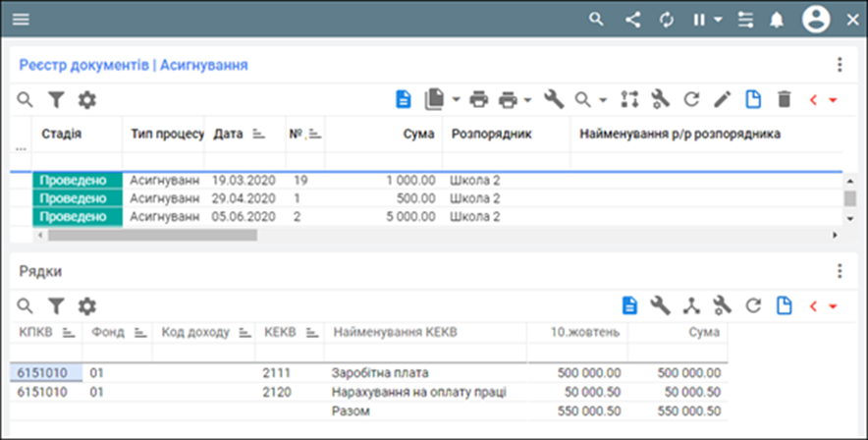Open notifications bell
Image resolution: width=868 pixels, height=440 pixels.
click(x=777, y=19)
